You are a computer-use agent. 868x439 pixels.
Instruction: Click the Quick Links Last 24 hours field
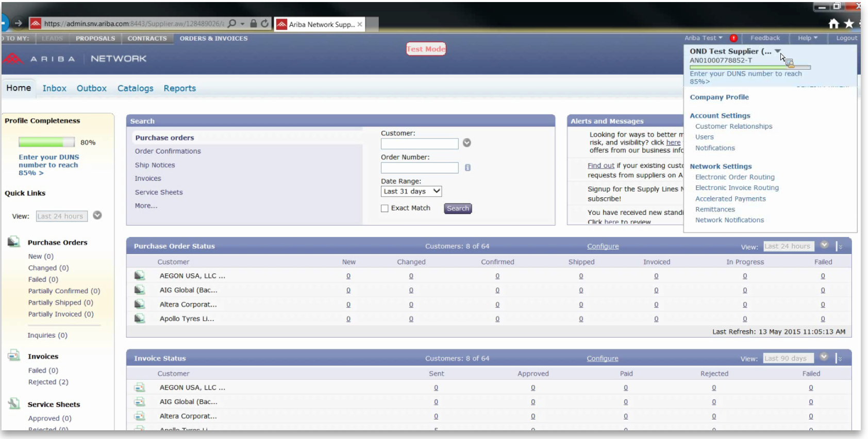point(62,216)
